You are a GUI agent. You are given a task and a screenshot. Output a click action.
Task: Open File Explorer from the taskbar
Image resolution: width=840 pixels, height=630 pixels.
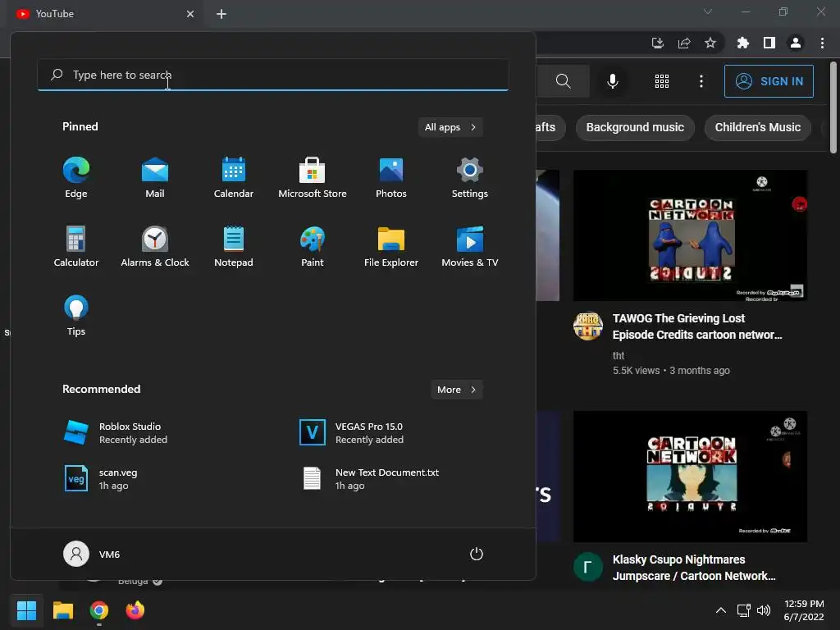tap(62, 610)
